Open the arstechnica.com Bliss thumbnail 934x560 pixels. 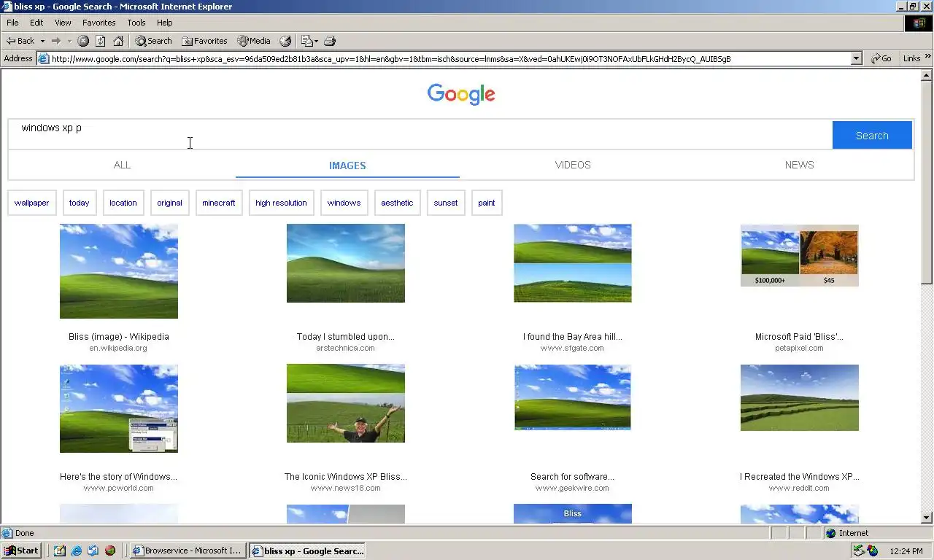point(346,263)
